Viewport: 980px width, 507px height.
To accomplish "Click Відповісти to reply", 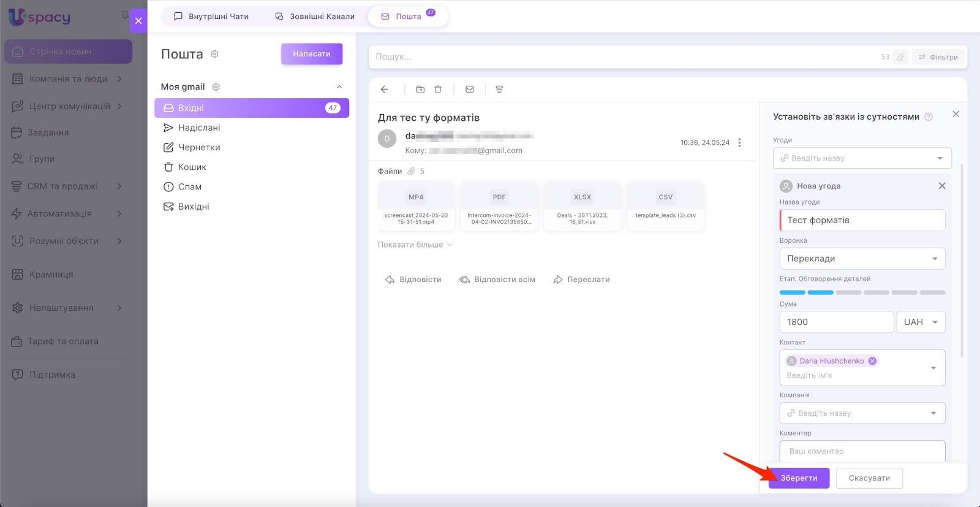I will [413, 280].
